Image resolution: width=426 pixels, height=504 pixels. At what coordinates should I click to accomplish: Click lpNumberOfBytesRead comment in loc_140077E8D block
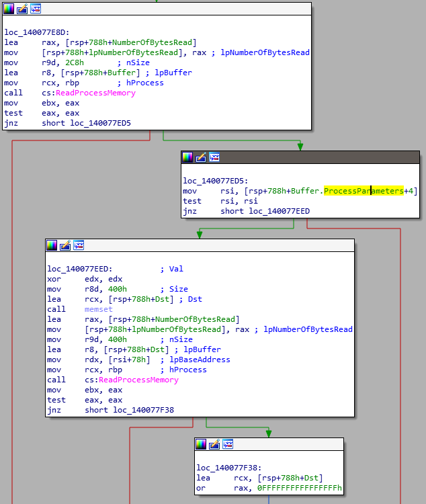pyautogui.click(x=265, y=52)
